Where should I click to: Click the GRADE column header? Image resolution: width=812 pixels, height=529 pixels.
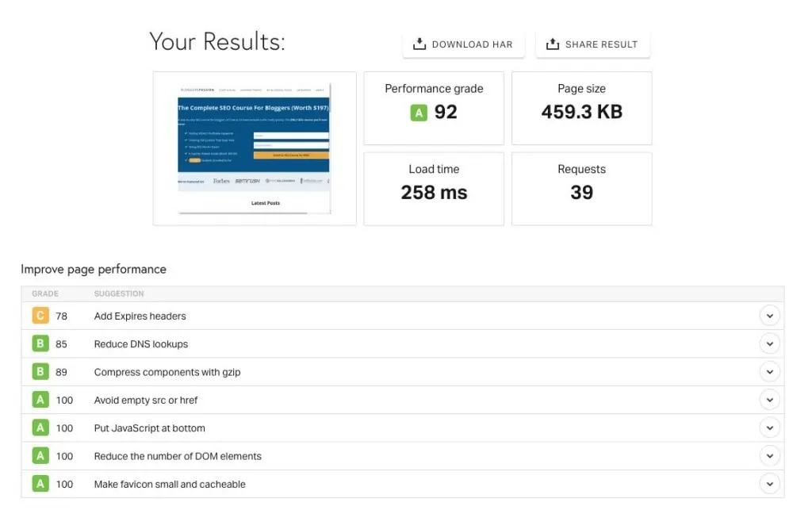(44, 293)
